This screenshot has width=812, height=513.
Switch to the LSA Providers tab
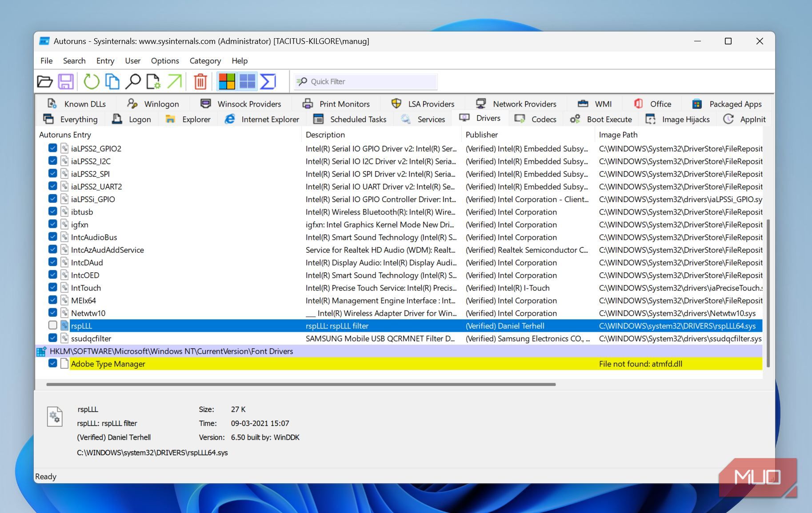[423, 104]
